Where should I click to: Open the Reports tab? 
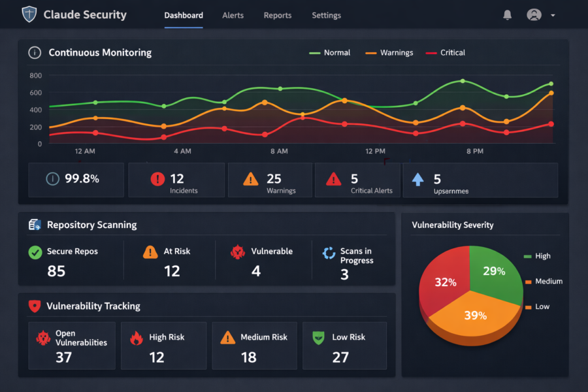click(278, 16)
